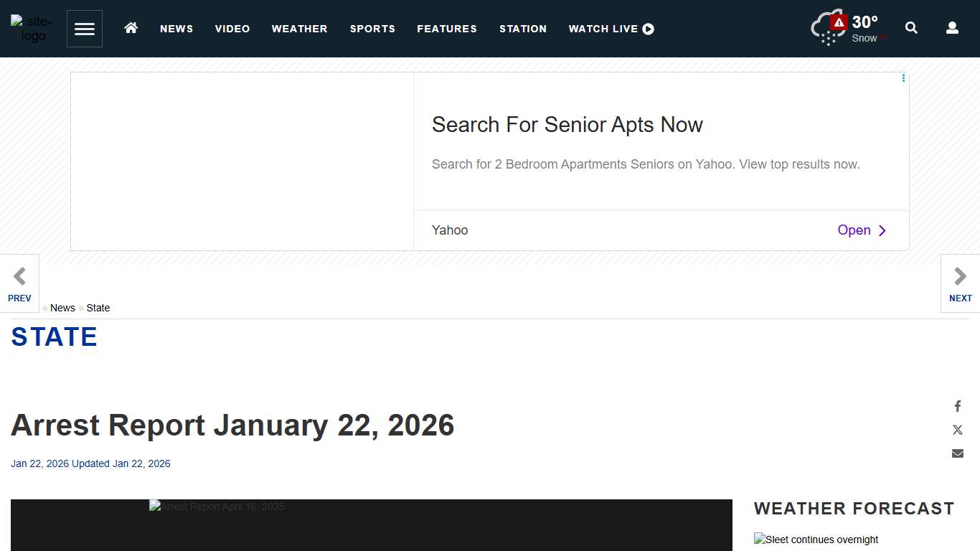Share article on X (Twitter)
The height and width of the screenshot is (551, 980).
click(x=957, y=430)
